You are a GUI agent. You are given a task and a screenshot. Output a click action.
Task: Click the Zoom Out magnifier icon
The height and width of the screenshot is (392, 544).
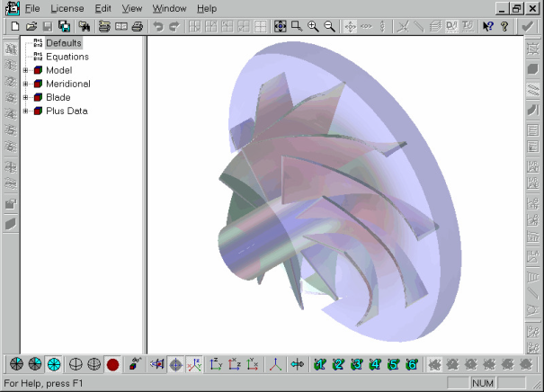click(329, 27)
